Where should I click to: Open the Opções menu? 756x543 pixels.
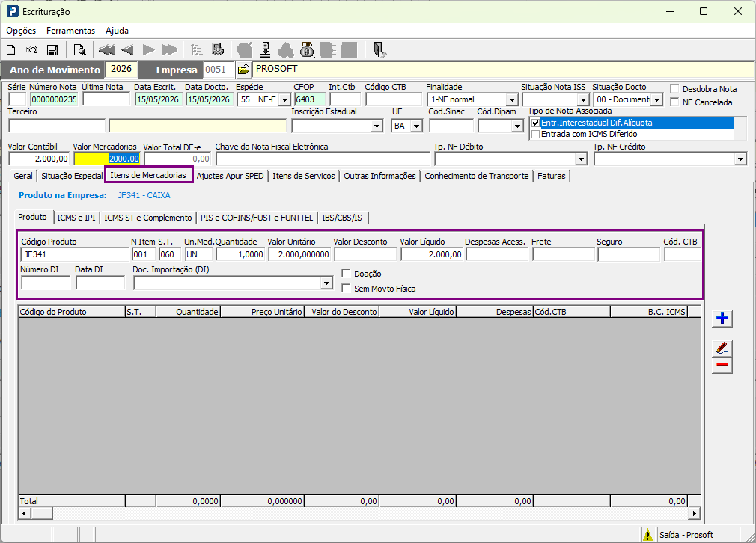pyautogui.click(x=21, y=31)
